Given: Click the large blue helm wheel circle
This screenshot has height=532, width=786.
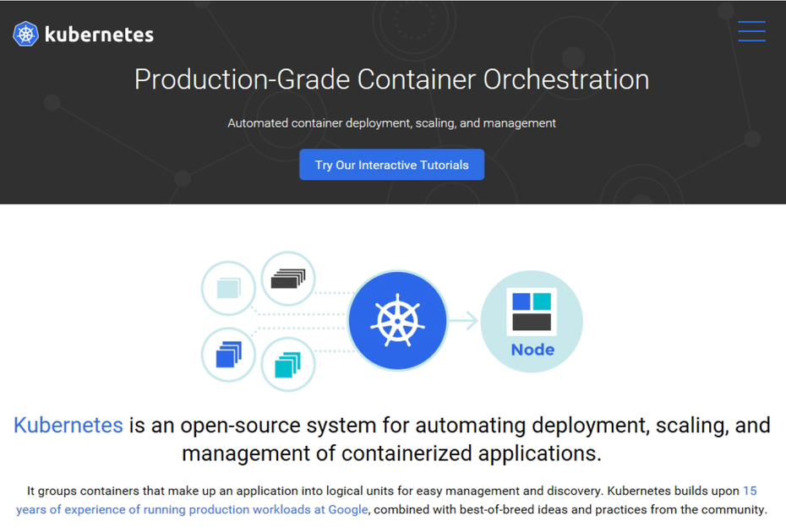Looking at the screenshot, I should (397, 321).
